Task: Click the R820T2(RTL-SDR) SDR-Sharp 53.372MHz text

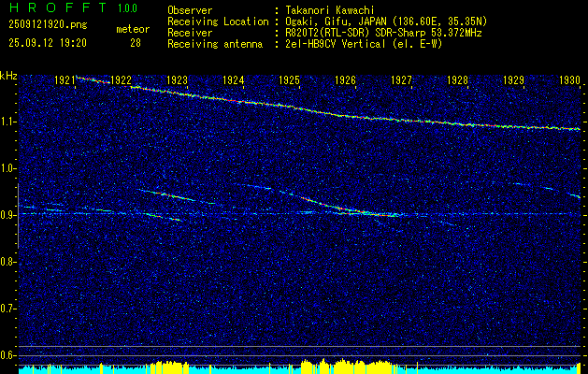Action: (x=383, y=33)
